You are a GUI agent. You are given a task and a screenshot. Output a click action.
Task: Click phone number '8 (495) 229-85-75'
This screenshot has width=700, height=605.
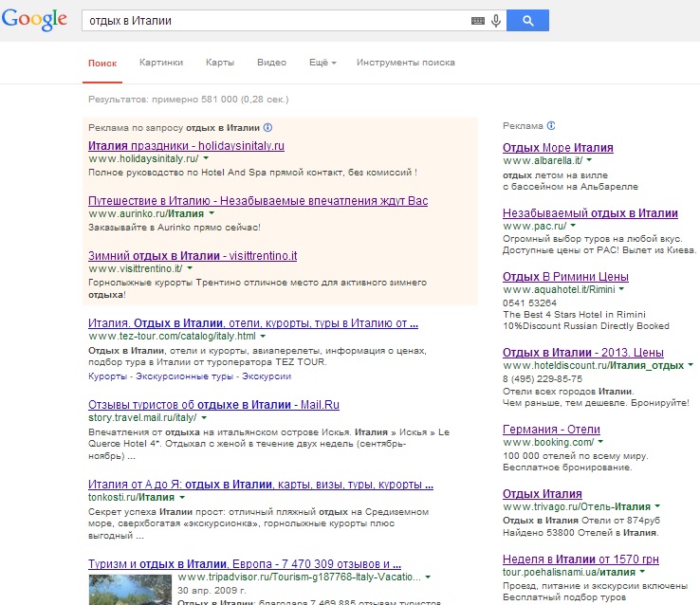click(x=543, y=378)
